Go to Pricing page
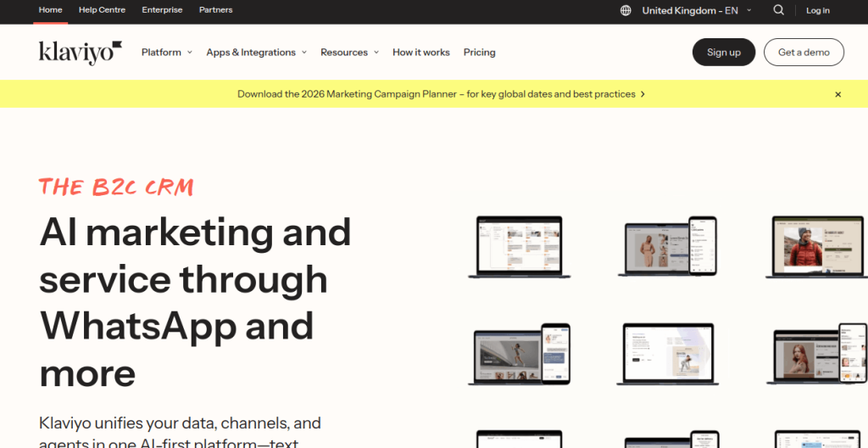The height and width of the screenshot is (448, 868). pyautogui.click(x=480, y=52)
